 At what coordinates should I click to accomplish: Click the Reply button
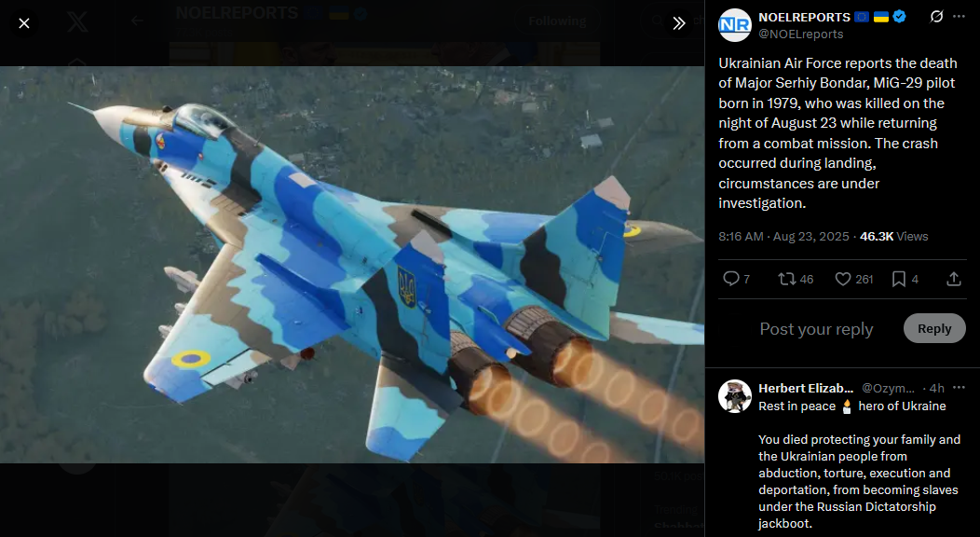click(x=934, y=329)
